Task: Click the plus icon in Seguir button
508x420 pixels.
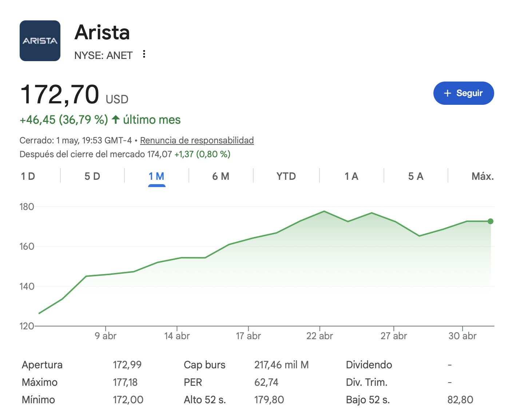Action: pyautogui.click(x=448, y=93)
